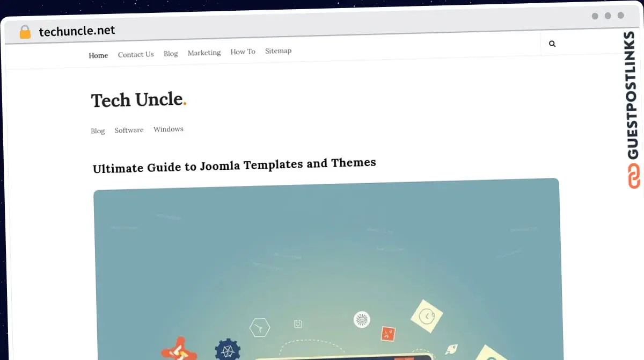Select Blog category under Tech Uncle logo
Image resolution: width=644 pixels, height=360 pixels.
[x=98, y=131]
